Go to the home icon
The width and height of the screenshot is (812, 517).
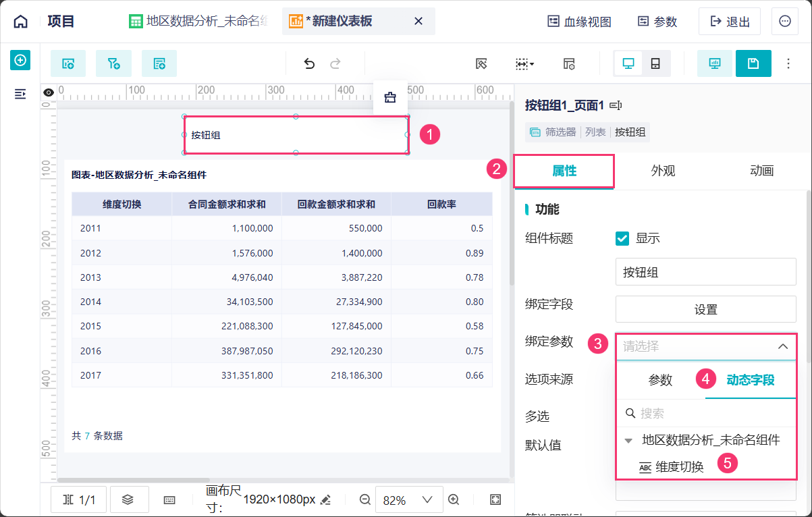21,22
